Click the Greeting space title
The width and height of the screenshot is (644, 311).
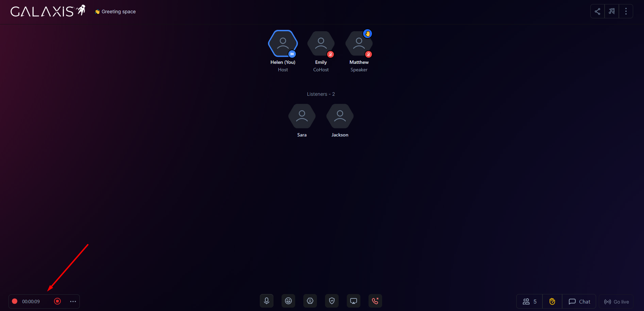pyautogui.click(x=118, y=12)
